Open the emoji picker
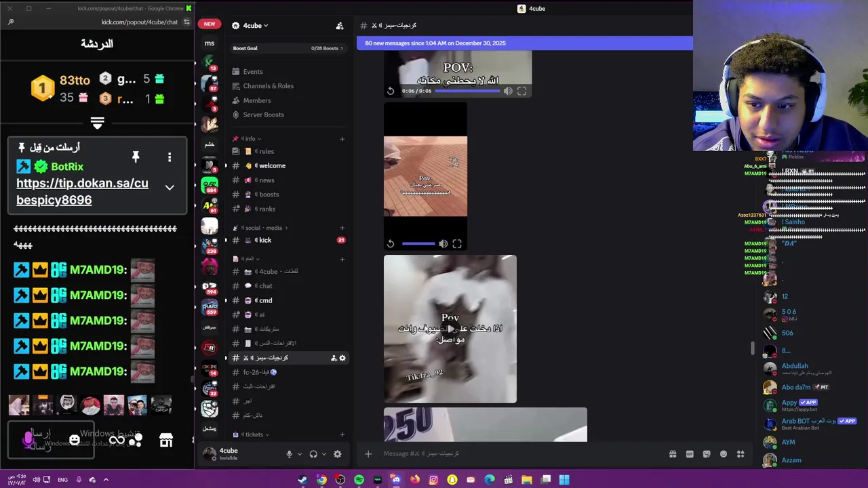Image resolution: width=868 pixels, height=488 pixels. (x=724, y=454)
